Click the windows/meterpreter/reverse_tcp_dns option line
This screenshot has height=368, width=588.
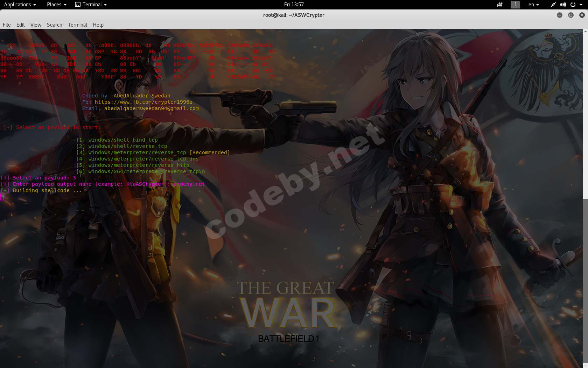[138, 159]
